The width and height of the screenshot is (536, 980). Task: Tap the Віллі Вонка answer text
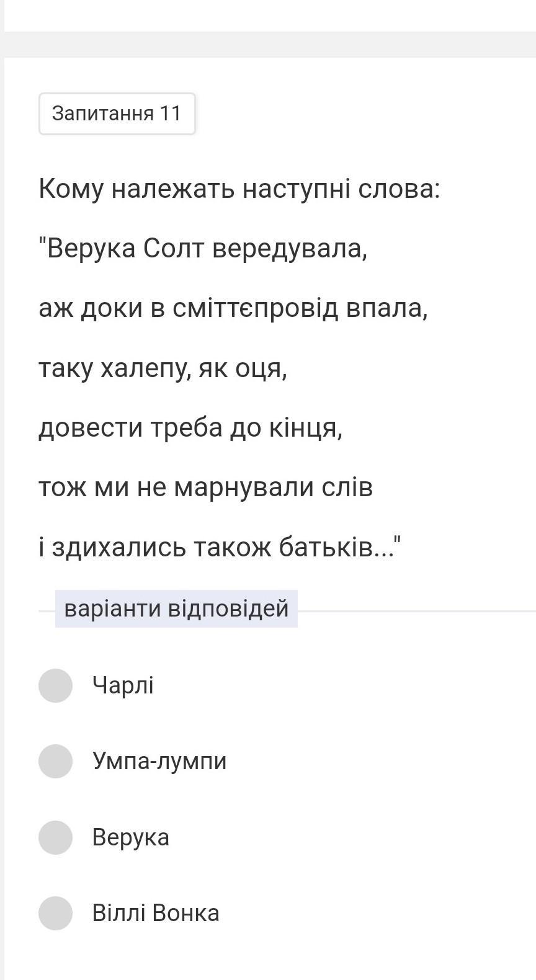pyautogui.click(x=156, y=913)
